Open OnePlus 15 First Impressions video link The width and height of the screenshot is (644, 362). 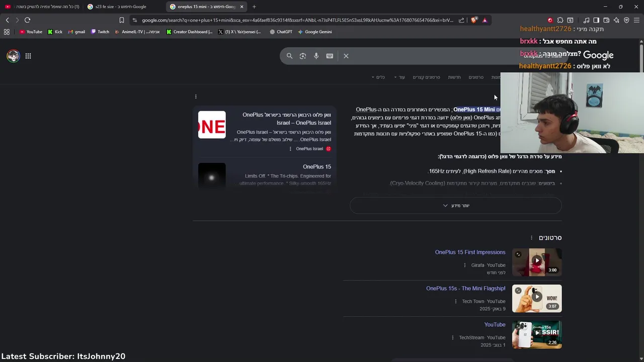[x=470, y=252]
